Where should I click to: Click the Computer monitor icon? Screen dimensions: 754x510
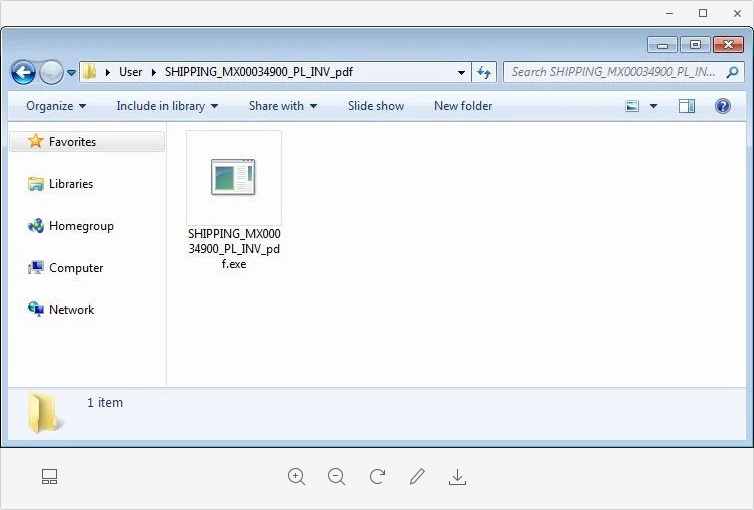coord(36,267)
